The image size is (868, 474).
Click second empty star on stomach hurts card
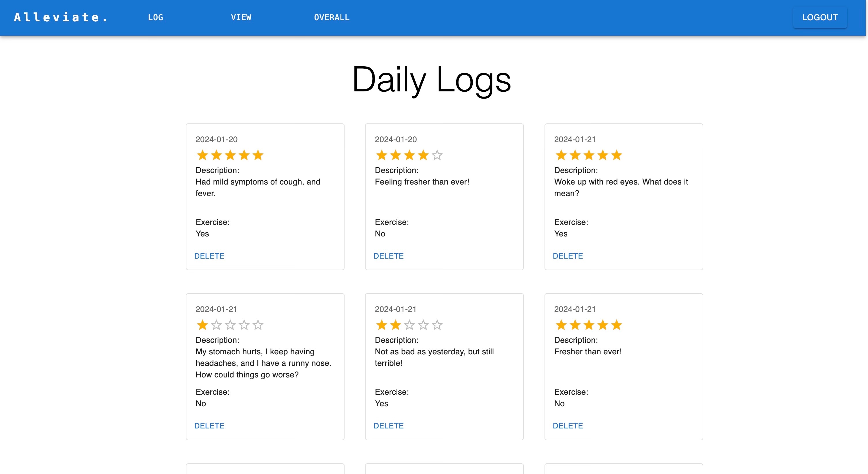click(216, 325)
